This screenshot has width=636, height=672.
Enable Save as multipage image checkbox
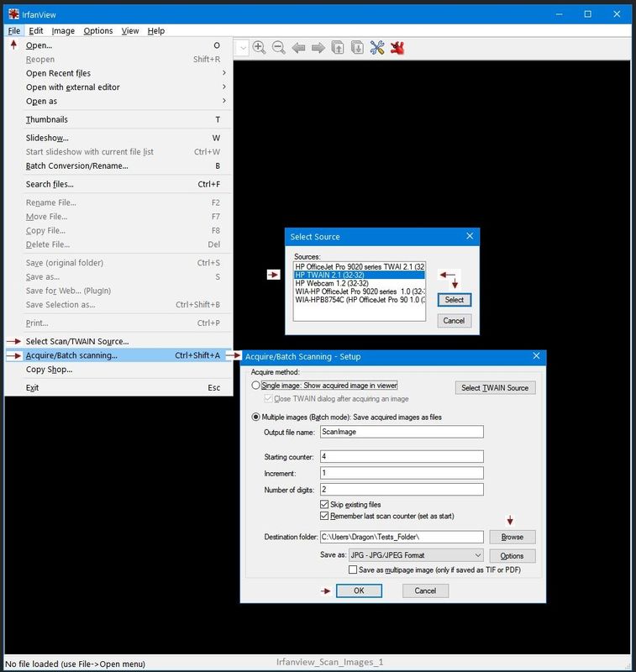[x=353, y=570]
